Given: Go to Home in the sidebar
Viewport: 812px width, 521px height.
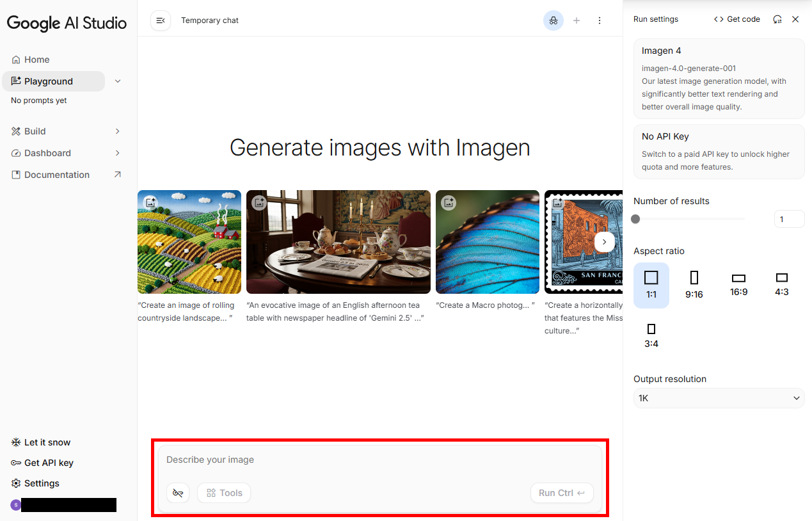Looking at the screenshot, I should click(x=36, y=60).
